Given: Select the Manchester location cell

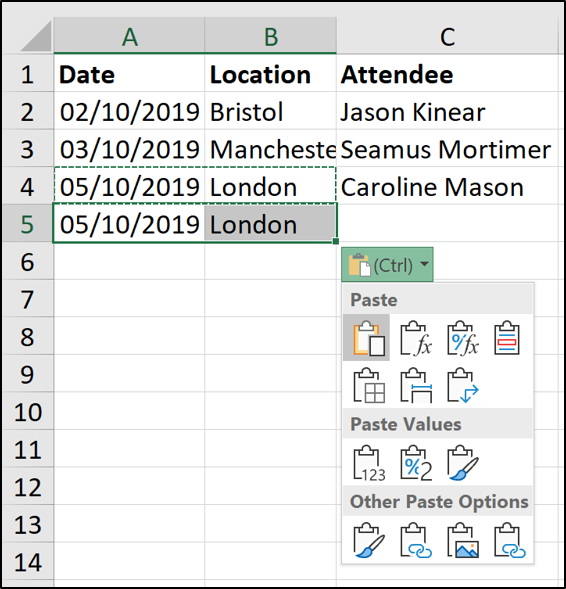Looking at the screenshot, I should 270,149.
